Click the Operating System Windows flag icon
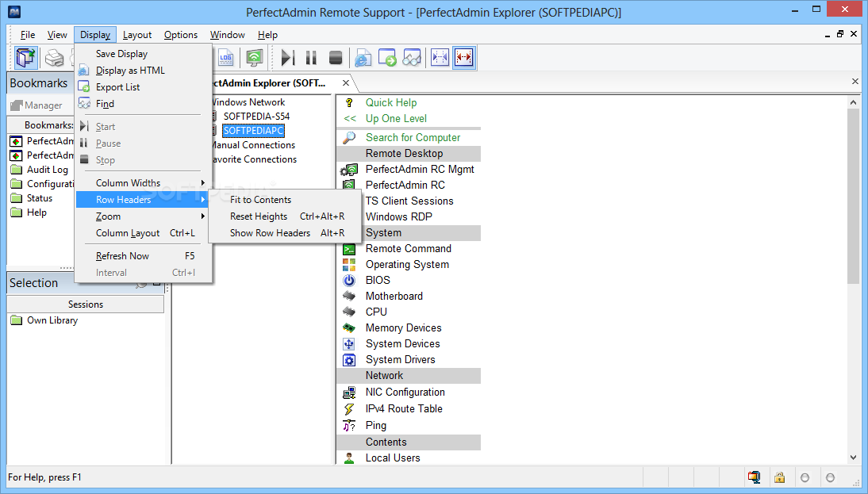 coord(349,264)
